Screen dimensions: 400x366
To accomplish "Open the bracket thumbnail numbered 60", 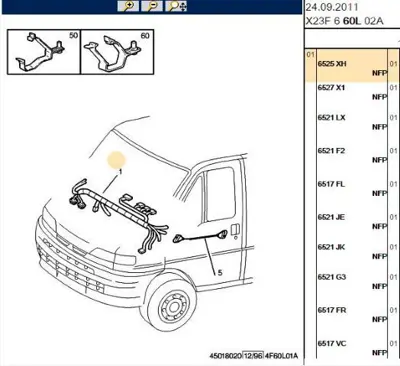I will pyautogui.click(x=117, y=52).
